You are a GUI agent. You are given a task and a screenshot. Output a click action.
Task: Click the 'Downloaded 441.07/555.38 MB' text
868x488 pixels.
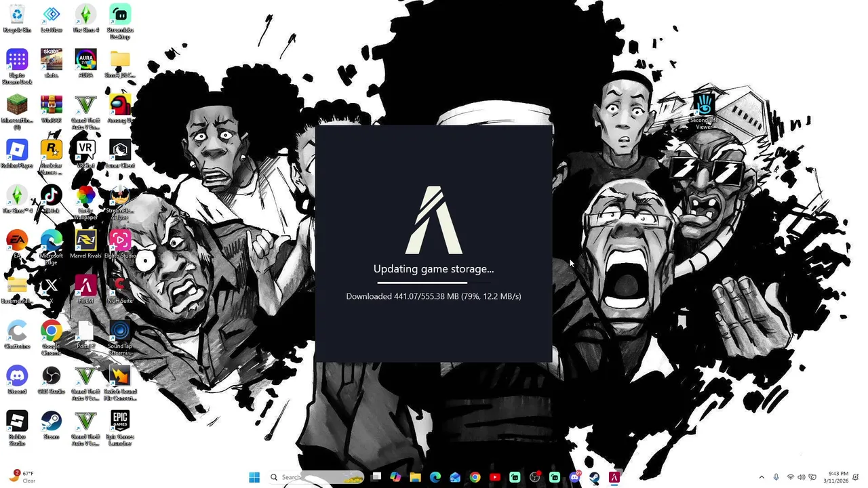pyautogui.click(x=403, y=296)
